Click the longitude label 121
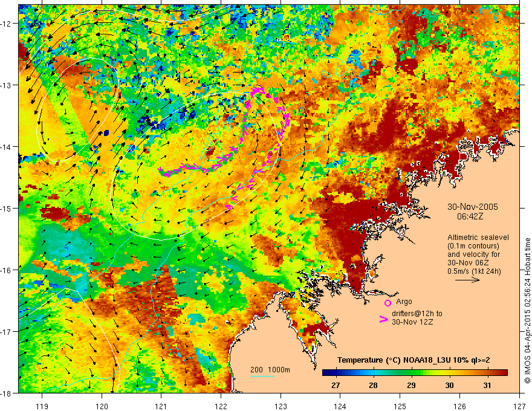The width and height of the screenshot is (532, 411). [161, 406]
